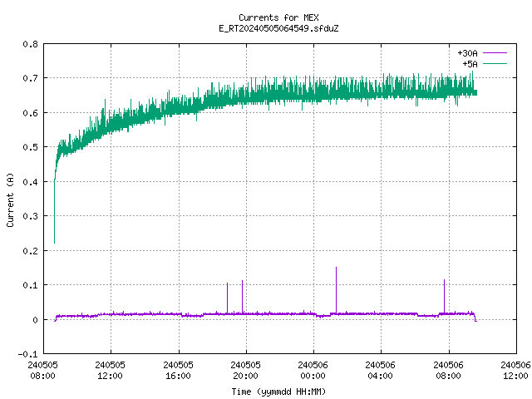
Task: Click the +5A legend label
Action: 470,64
